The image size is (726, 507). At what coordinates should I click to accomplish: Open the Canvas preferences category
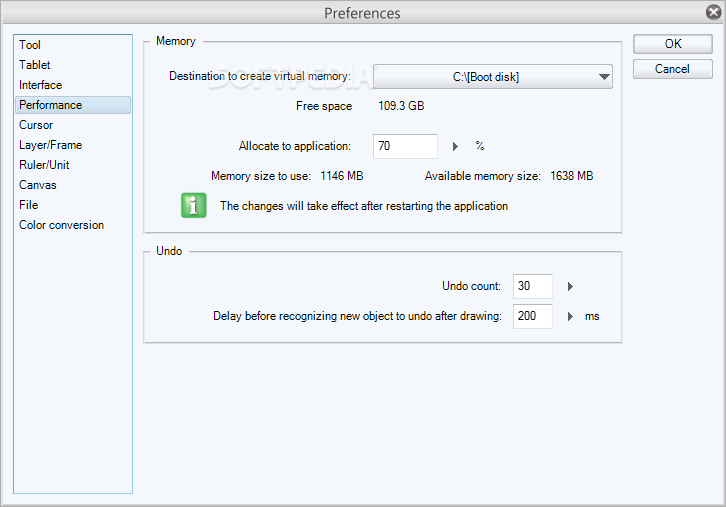[x=73, y=185]
